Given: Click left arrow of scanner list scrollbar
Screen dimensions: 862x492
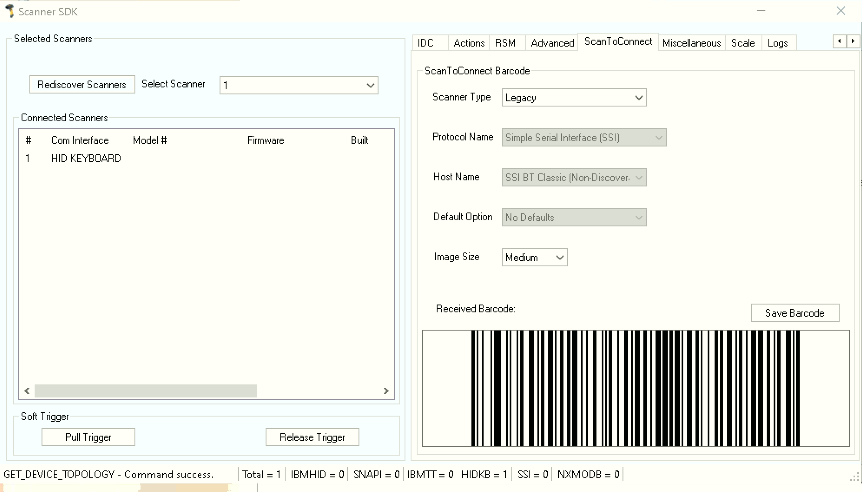Looking at the screenshot, I should point(27,391).
